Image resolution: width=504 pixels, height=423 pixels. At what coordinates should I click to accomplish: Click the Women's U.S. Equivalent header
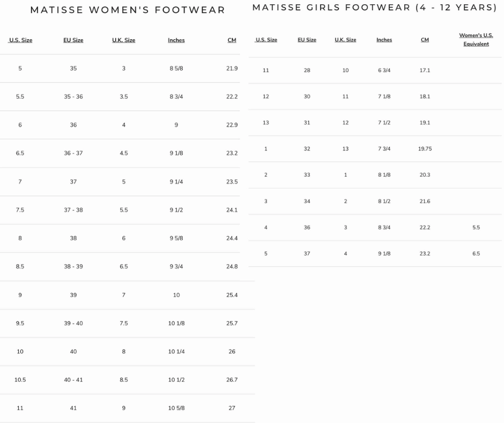pyautogui.click(x=476, y=40)
